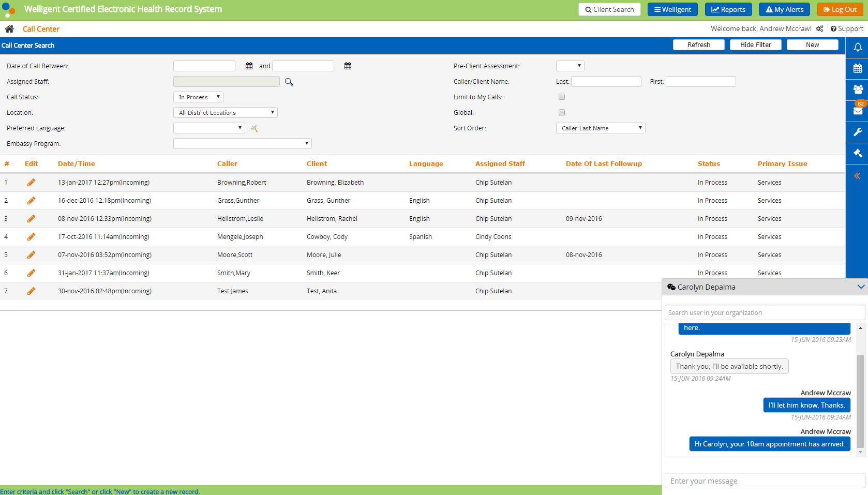Open the first date calendar picker
The height and width of the screenshot is (495, 868).
249,66
